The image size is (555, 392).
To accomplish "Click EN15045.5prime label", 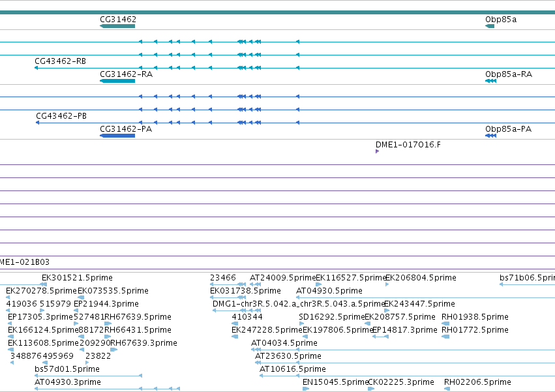I will click(x=335, y=382).
